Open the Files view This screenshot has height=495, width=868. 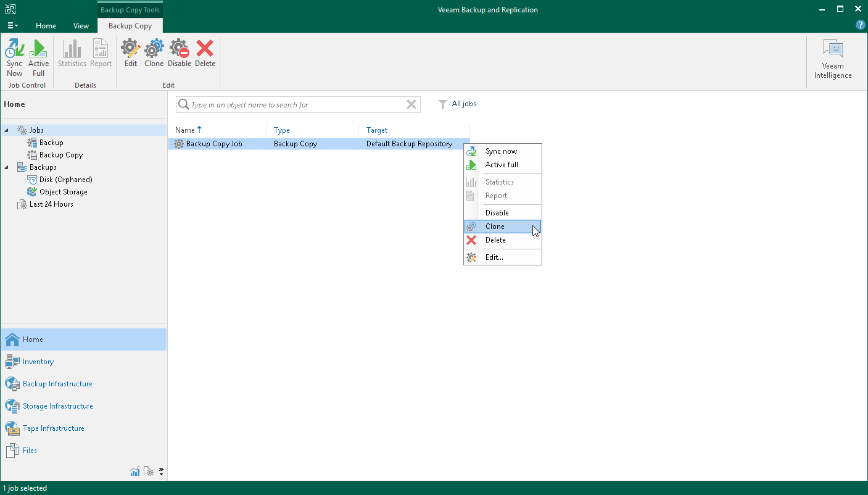click(x=28, y=450)
